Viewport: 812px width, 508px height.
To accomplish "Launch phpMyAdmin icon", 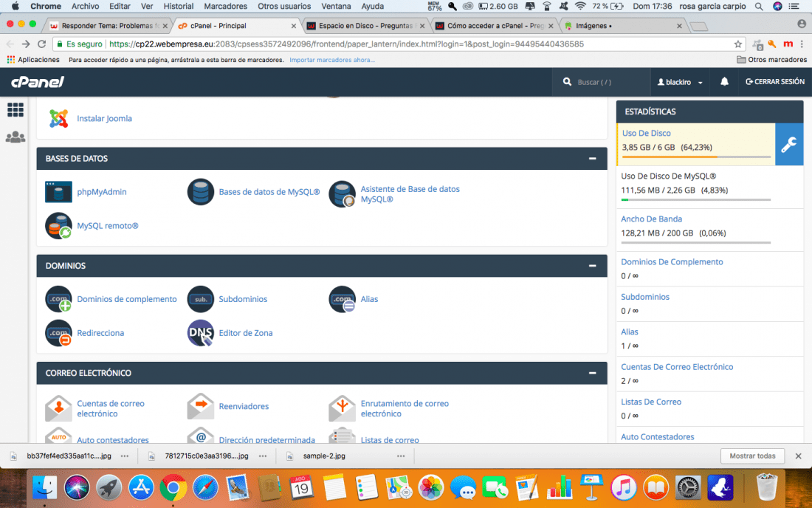I will (58, 192).
